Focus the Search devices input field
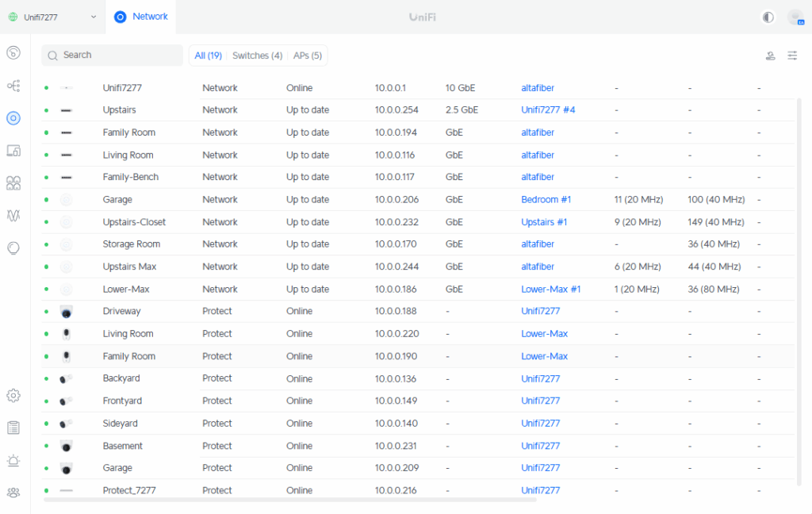812x514 pixels. [x=113, y=56]
